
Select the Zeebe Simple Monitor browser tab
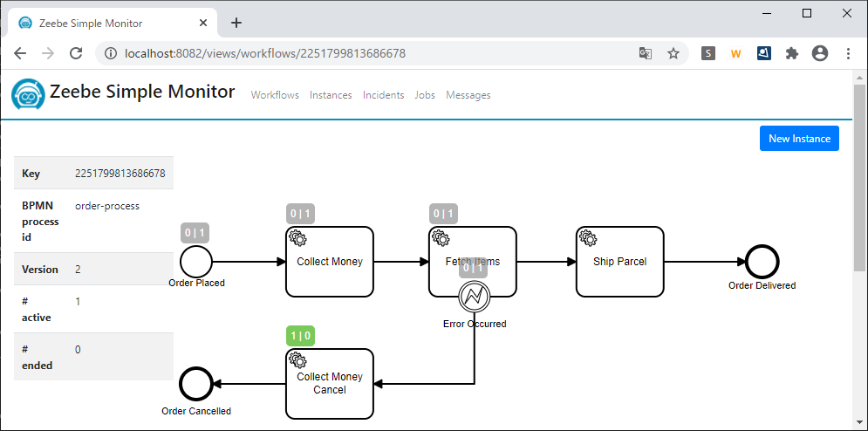[x=113, y=24]
